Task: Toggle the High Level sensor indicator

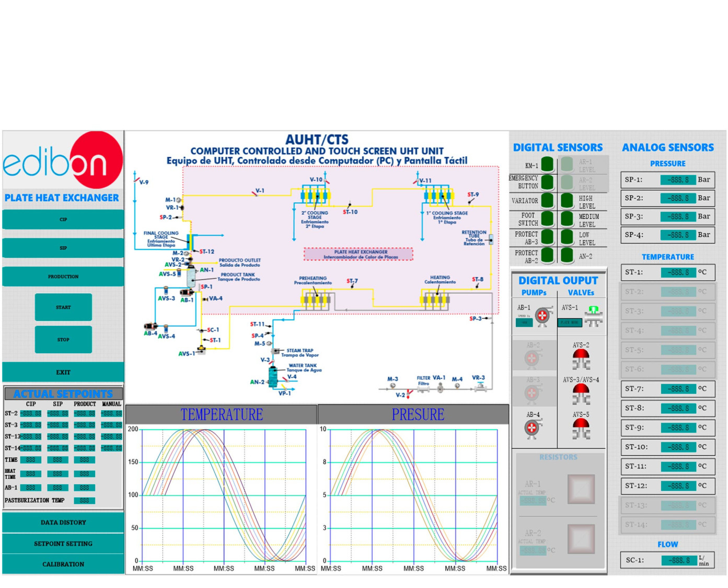Action: click(567, 201)
